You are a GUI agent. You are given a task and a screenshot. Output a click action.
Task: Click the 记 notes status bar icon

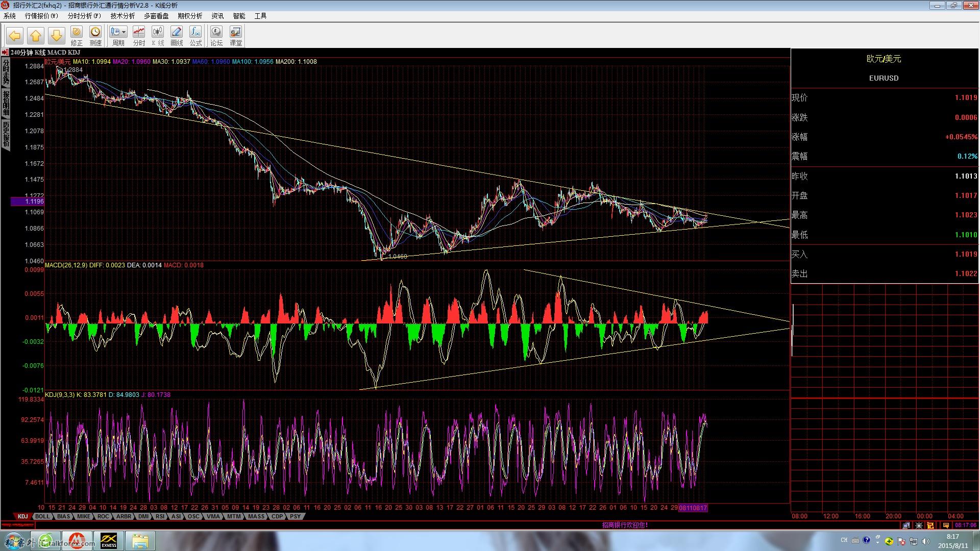pyautogui.click(x=930, y=525)
